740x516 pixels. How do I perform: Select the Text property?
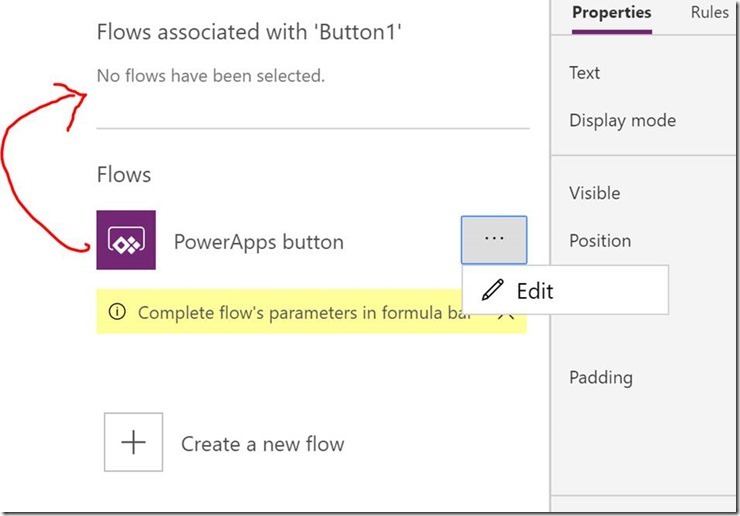pos(585,72)
